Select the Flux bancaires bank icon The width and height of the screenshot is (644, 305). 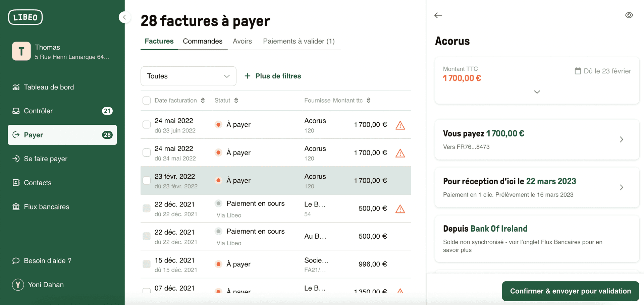(x=16, y=207)
